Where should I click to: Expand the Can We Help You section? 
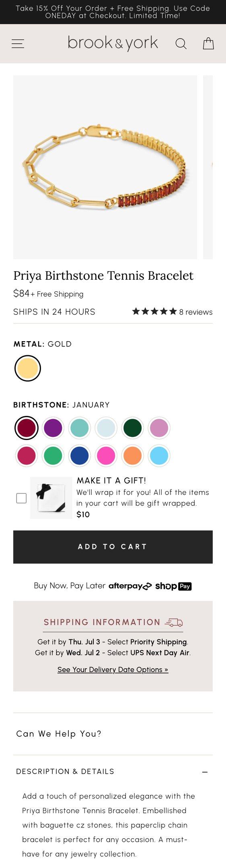pos(113,734)
